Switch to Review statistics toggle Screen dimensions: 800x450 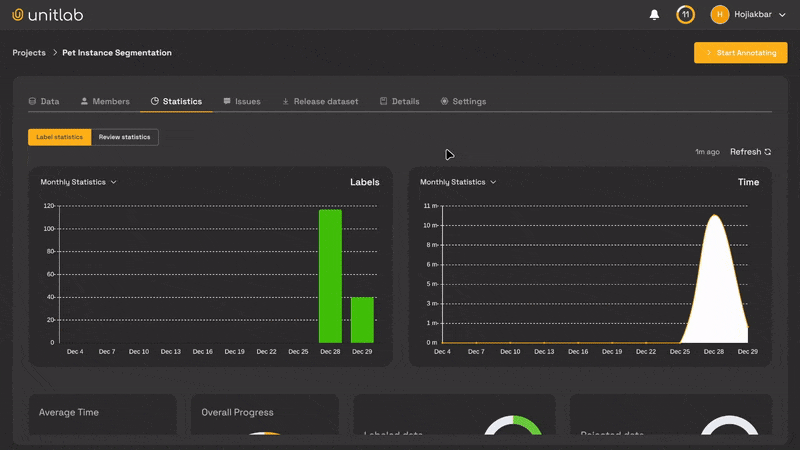(x=124, y=137)
